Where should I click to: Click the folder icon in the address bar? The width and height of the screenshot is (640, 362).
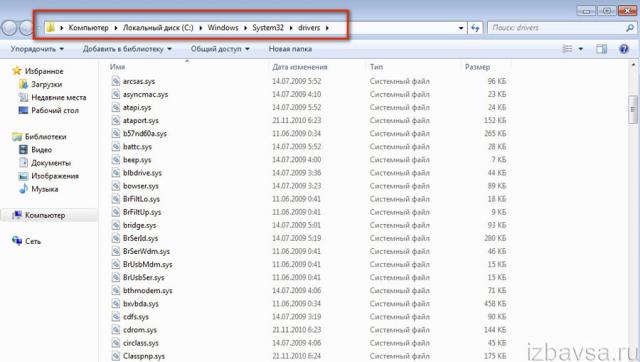(x=51, y=28)
